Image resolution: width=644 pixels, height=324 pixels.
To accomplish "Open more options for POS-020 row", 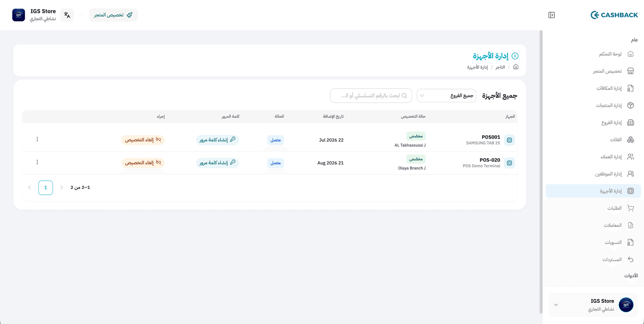I will click(37, 162).
